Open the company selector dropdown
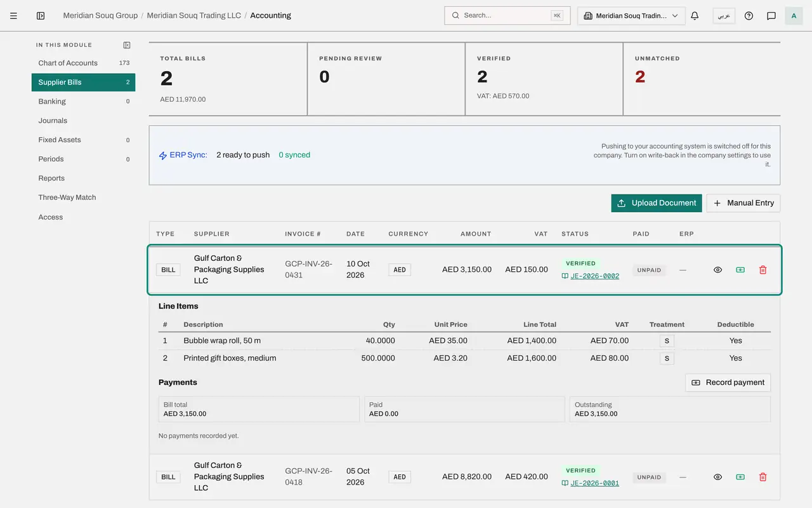 [x=631, y=15]
